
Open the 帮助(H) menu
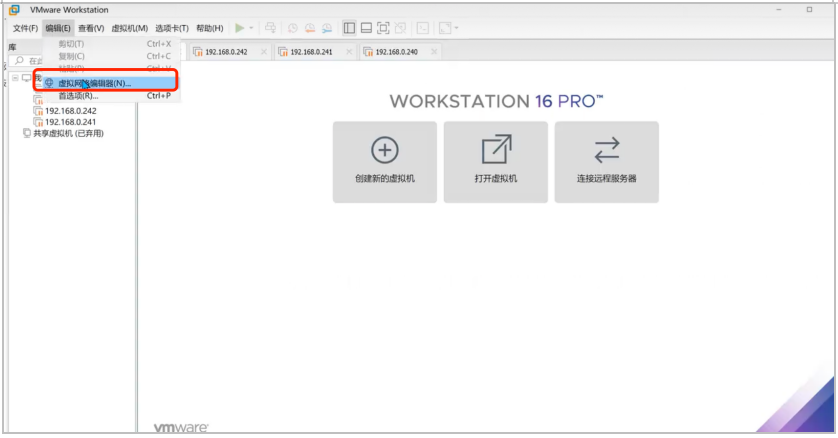tap(210, 28)
